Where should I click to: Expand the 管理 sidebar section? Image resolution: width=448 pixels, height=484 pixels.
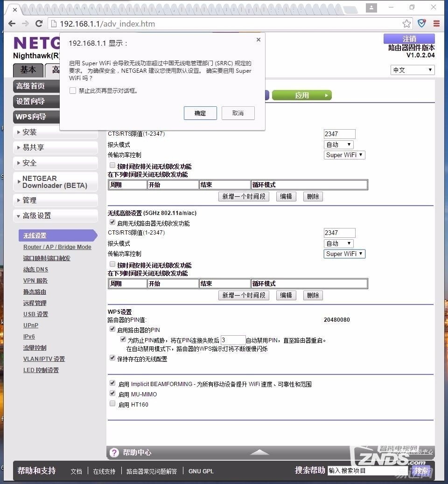click(x=56, y=200)
